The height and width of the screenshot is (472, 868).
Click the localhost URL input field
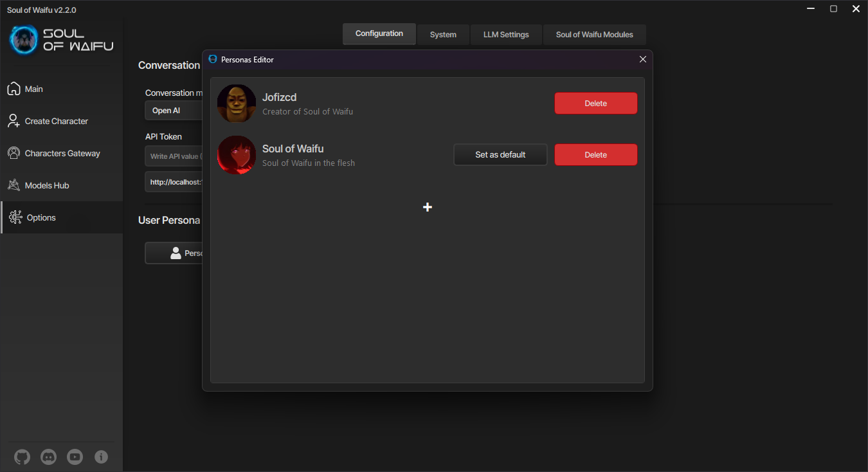coord(174,182)
